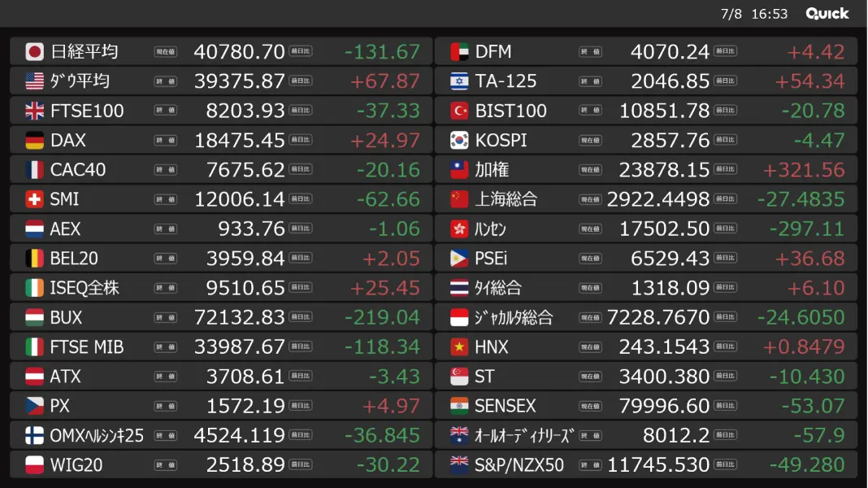The height and width of the screenshot is (488, 868).
Task: Select the S&P/NZX50 index row
Action: (646, 464)
